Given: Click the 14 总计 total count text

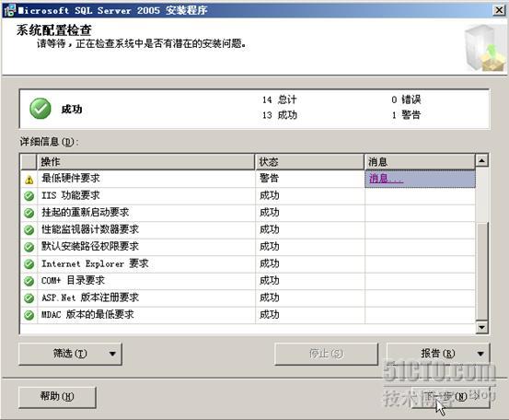Looking at the screenshot, I should pos(280,99).
